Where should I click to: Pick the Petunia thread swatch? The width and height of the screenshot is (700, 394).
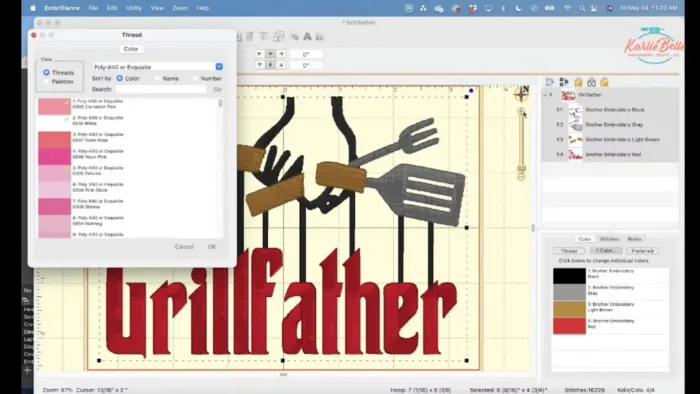(x=54, y=173)
